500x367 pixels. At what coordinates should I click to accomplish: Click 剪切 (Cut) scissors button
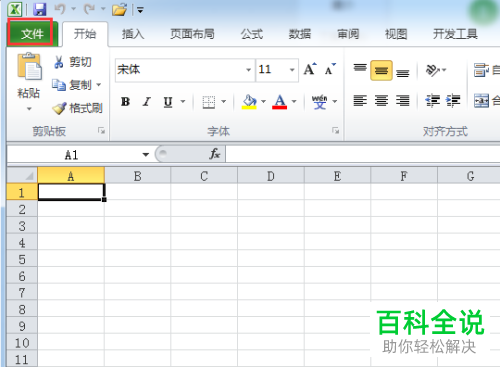73,62
